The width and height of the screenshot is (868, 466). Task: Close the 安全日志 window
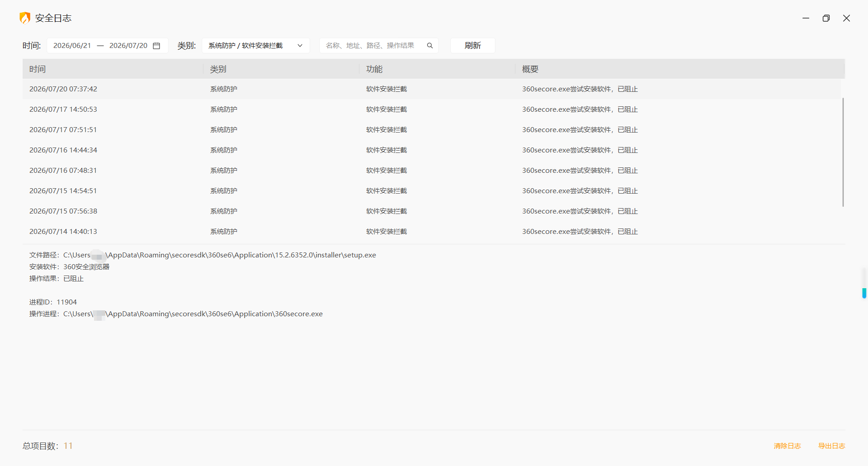pos(847,18)
